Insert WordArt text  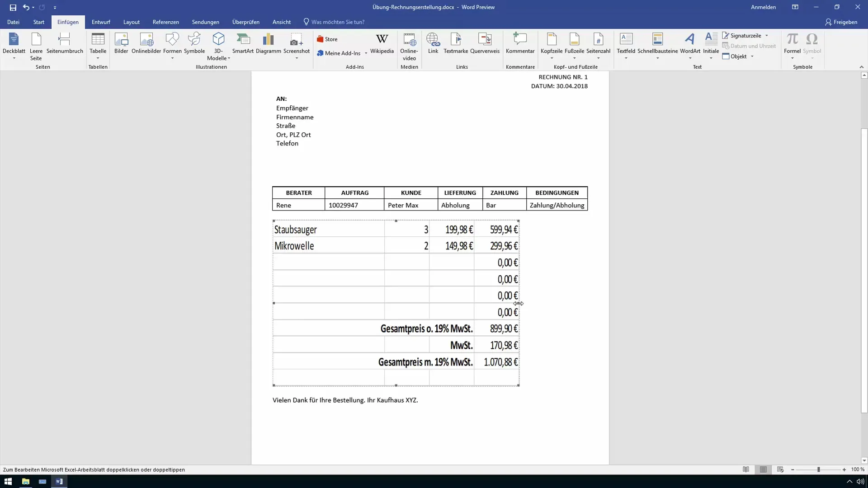tap(690, 46)
